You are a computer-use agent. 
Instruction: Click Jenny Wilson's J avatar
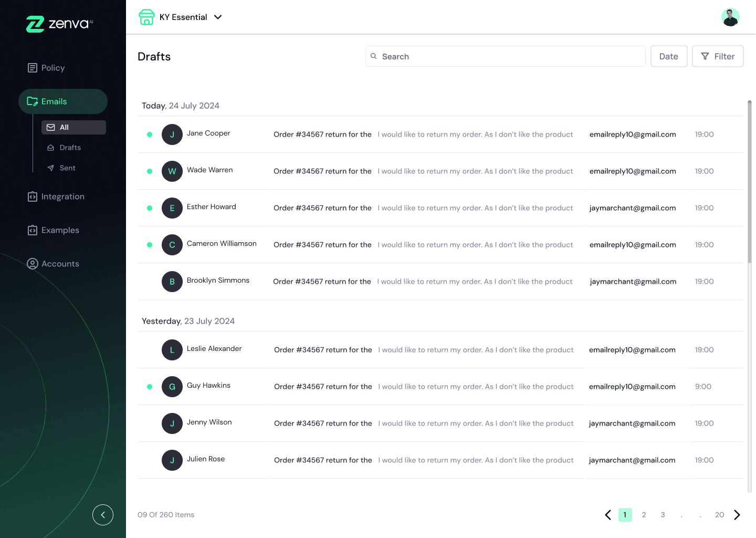pyautogui.click(x=172, y=423)
